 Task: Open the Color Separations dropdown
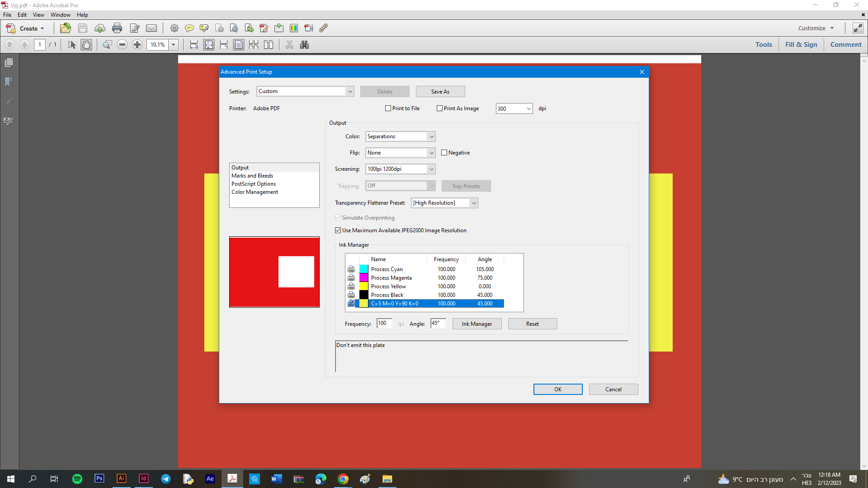click(400, 136)
